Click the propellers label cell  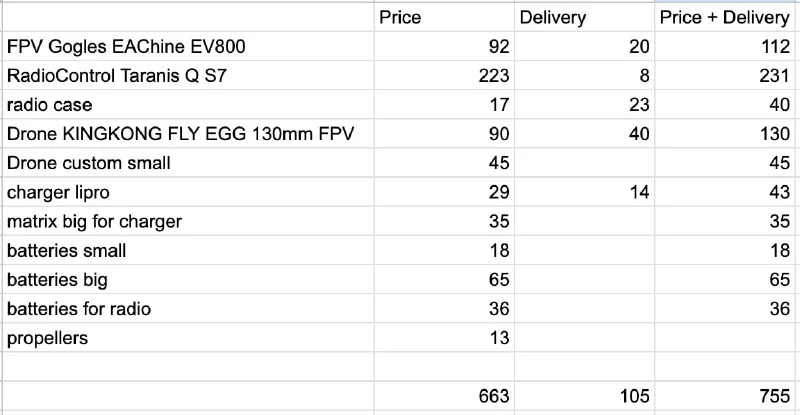[x=188, y=338]
